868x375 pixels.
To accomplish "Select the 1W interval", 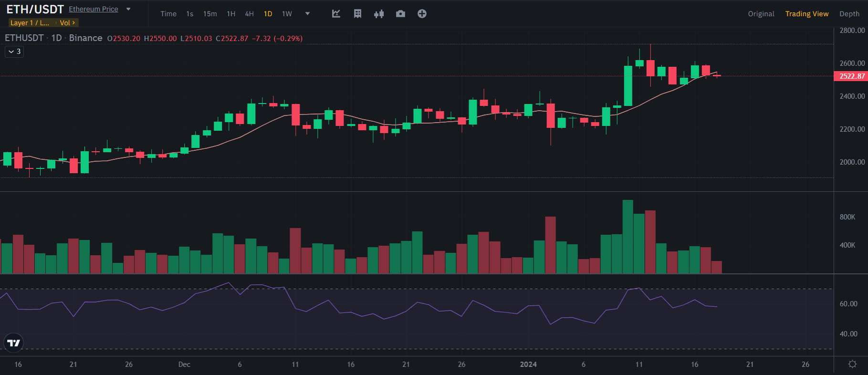I will [x=287, y=14].
